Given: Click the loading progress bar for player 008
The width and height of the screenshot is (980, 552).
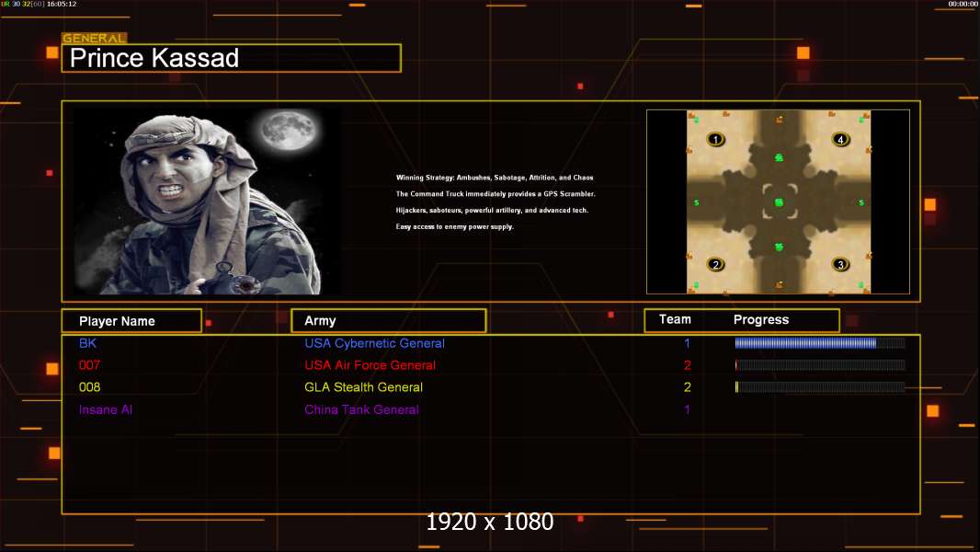Looking at the screenshot, I should click(x=820, y=387).
